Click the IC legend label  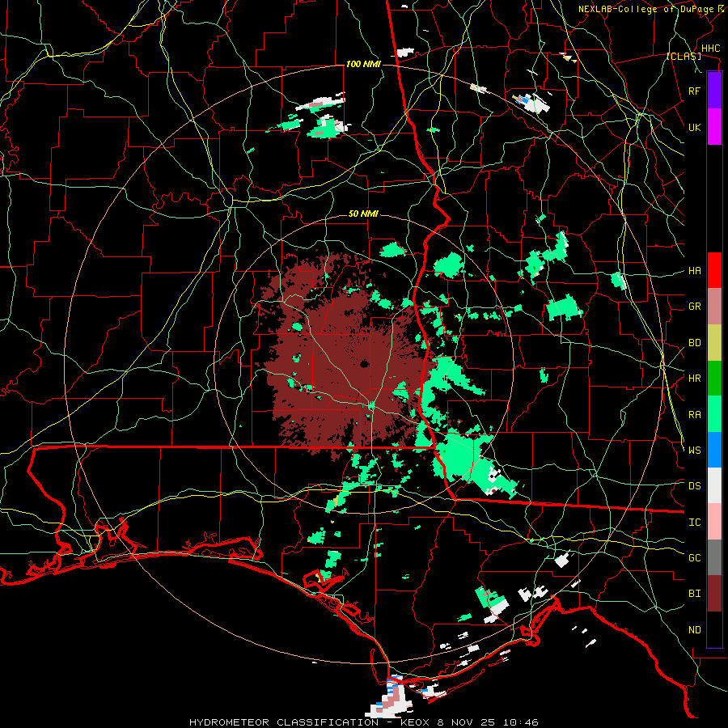coord(694,523)
